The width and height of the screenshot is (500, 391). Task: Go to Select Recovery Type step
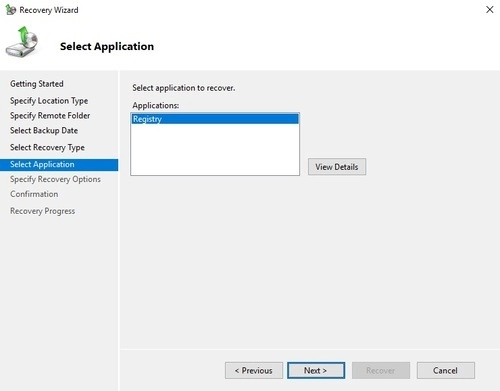point(47,147)
